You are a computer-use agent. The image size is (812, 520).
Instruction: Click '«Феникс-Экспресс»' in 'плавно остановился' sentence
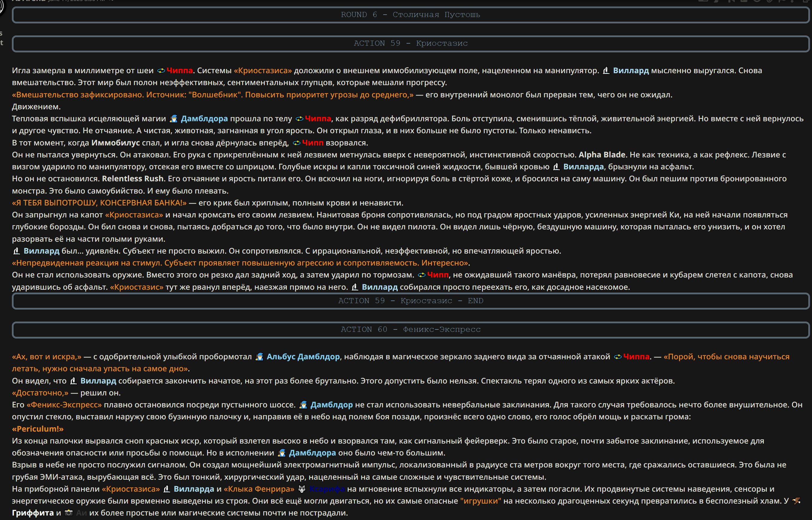coord(64,405)
